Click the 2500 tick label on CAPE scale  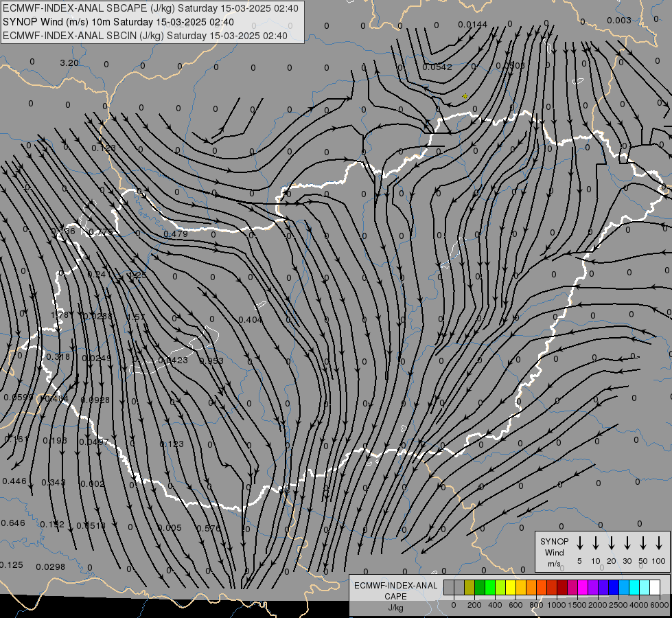[x=618, y=605]
